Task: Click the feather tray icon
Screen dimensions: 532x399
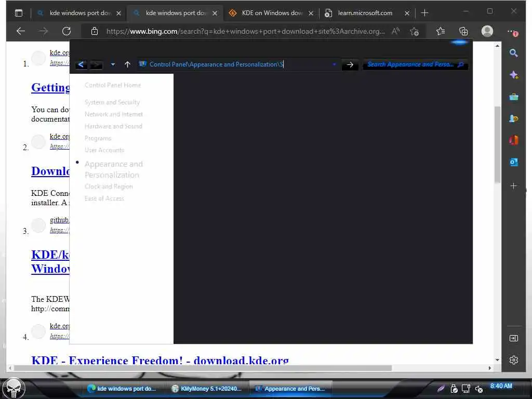Action: (441, 389)
